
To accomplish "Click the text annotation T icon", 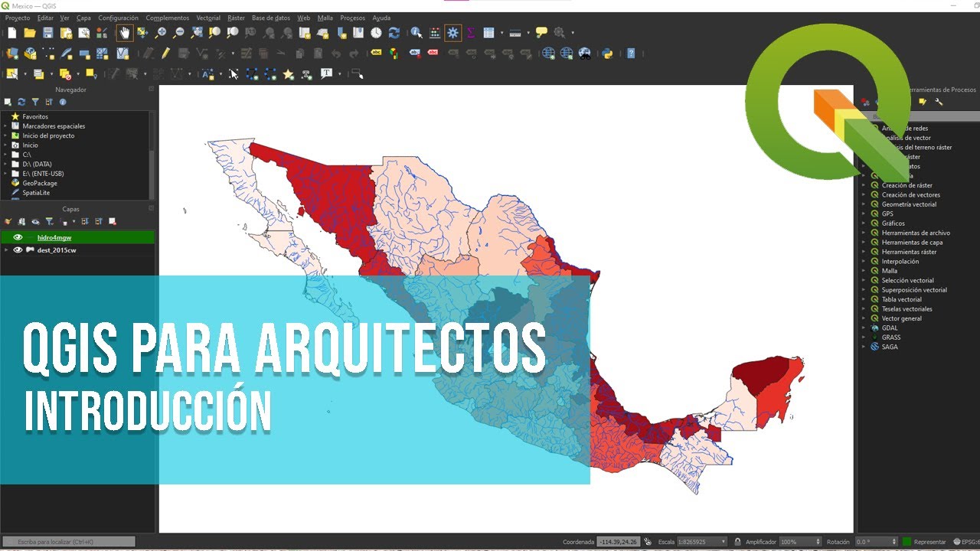I will [327, 74].
